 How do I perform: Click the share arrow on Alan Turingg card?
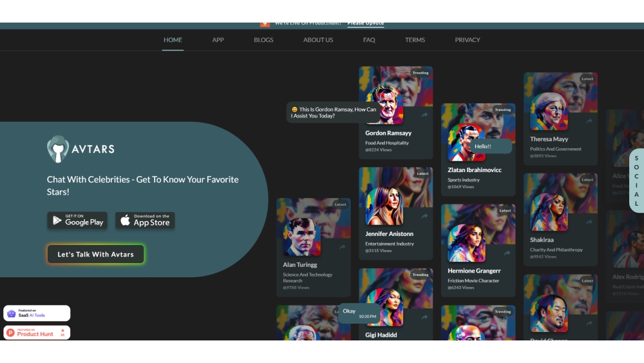[342, 247]
